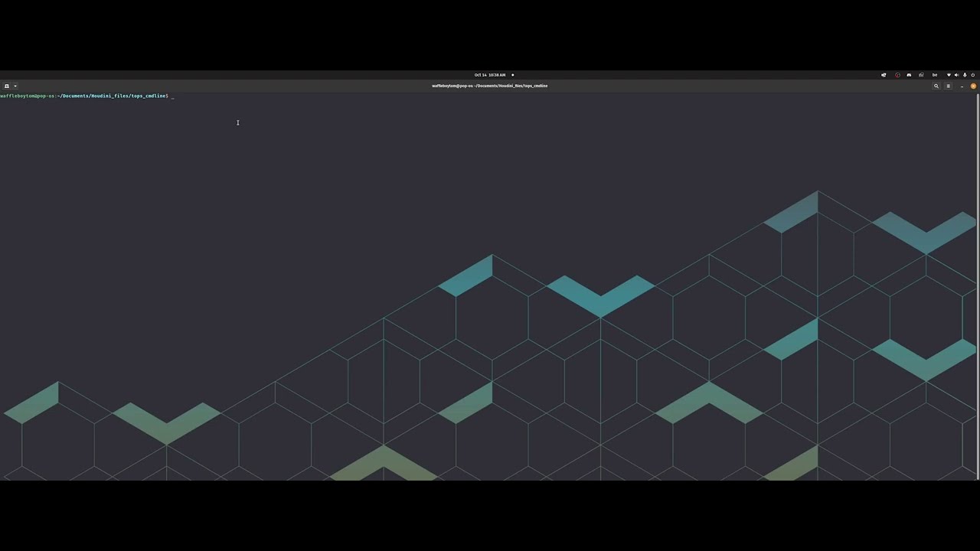This screenshot has height=551, width=980.
Task: Click the terminal vertical scrollbar
Action: pos(978,286)
